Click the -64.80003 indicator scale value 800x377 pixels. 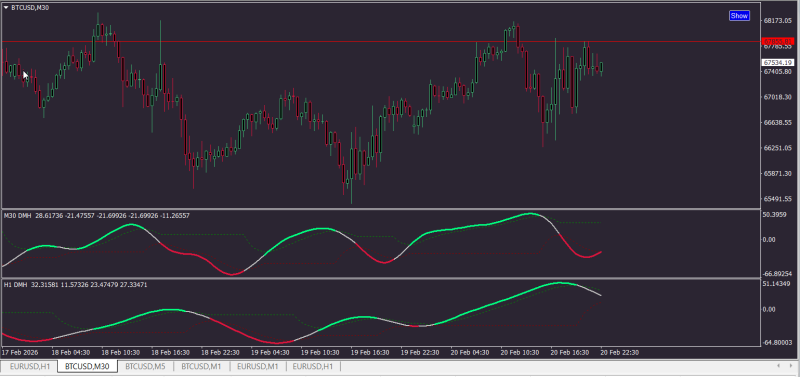pos(779,343)
